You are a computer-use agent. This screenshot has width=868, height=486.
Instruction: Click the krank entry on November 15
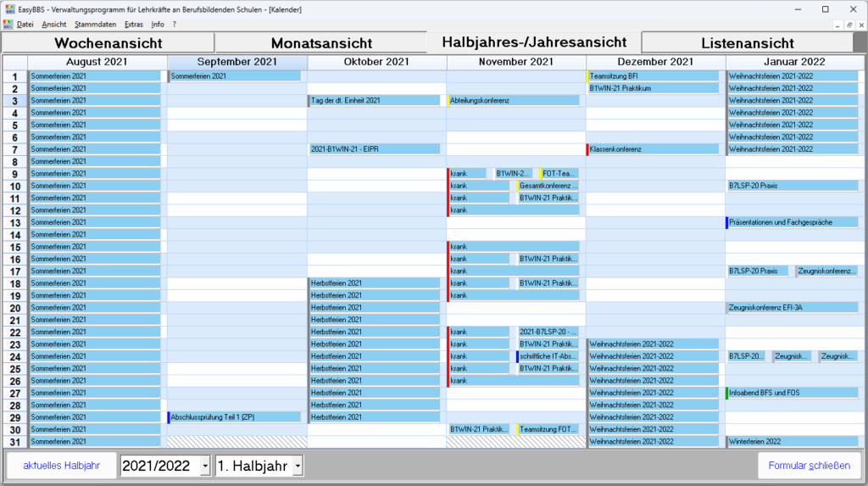tap(513, 247)
